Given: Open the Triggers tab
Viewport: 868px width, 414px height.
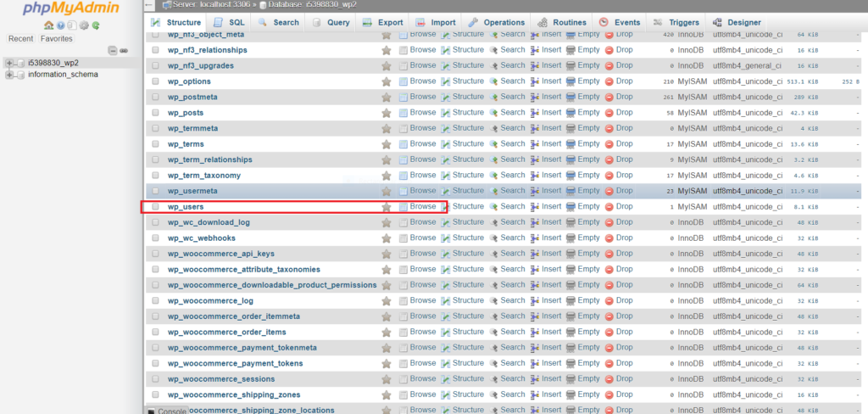Looking at the screenshot, I should pyautogui.click(x=676, y=23).
